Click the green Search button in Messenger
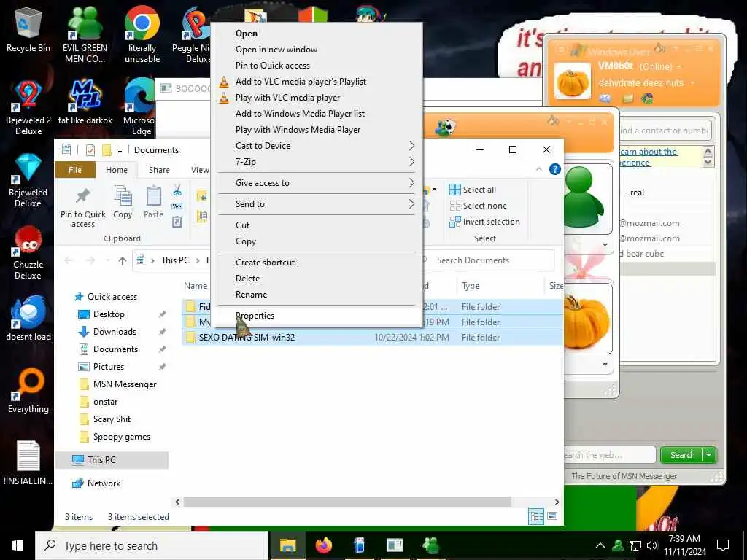This screenshot has height=560, width=747. [x=682, y=455]
